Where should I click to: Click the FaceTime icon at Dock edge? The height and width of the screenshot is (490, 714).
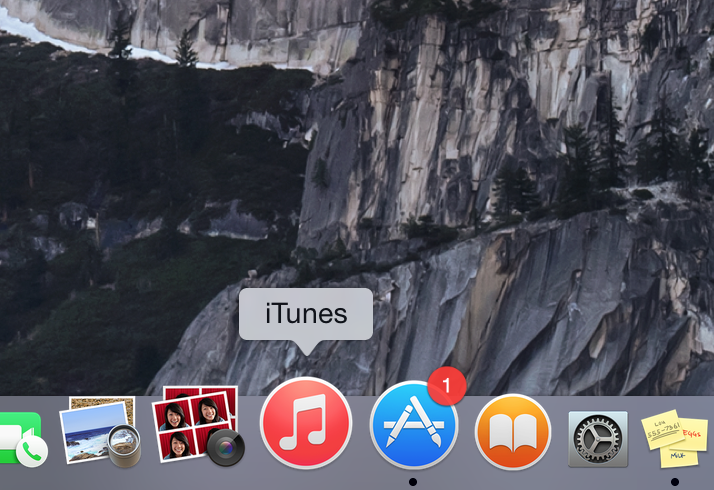(20, 440)
